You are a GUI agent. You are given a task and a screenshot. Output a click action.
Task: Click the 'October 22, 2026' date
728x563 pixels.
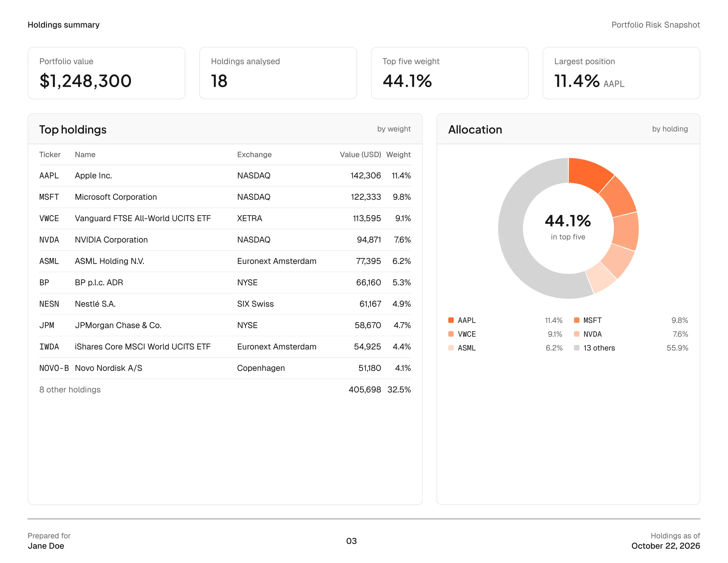(x=666, y=546)
